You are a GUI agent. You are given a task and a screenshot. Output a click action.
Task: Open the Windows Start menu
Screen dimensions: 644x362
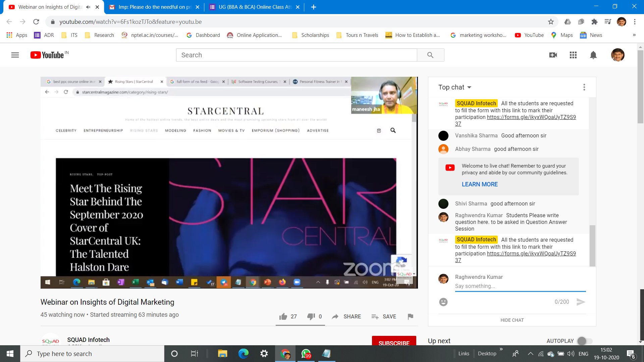pyautogui.click(x=10, y=354)
